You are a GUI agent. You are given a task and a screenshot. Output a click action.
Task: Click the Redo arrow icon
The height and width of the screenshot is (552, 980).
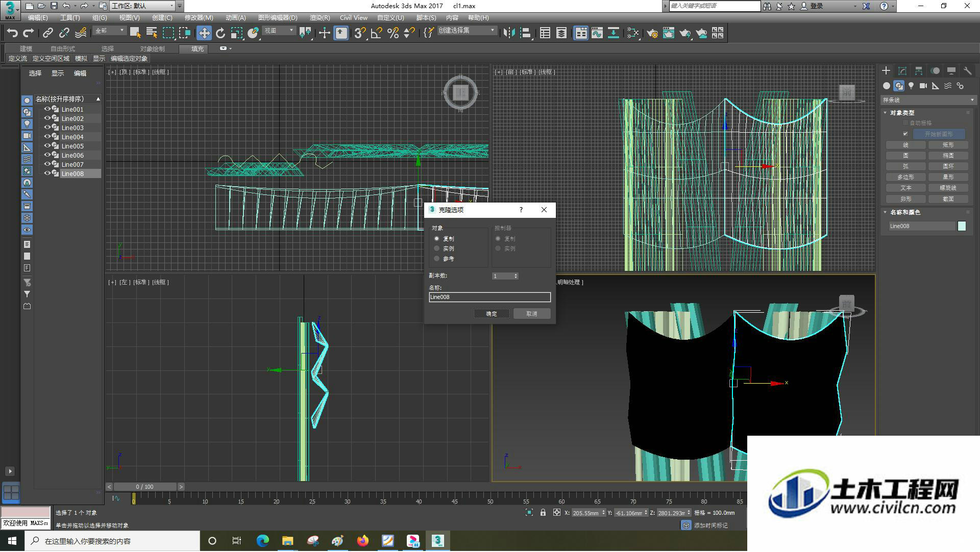tap(29, 33)
